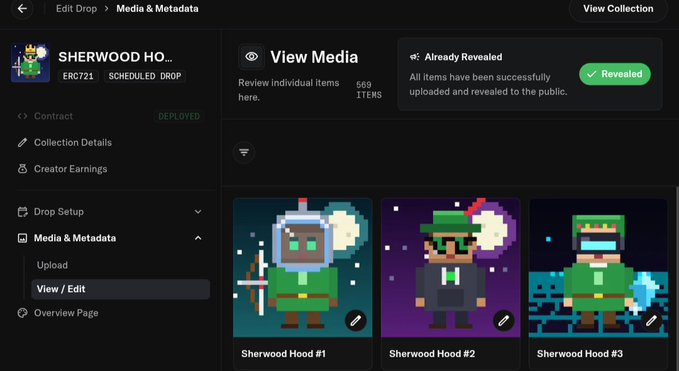Viewport: 679px width, 371px height.
Task: Click the media grid vertical scrollbar
Action: 677,277
